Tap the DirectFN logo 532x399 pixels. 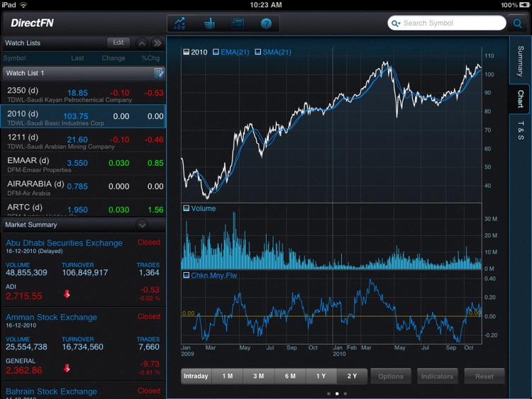(32, 23)
